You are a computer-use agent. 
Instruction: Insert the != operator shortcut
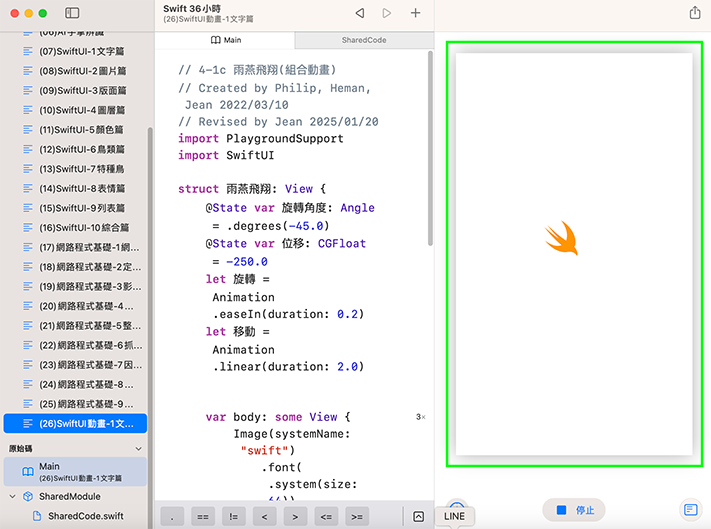coord(234,516)
